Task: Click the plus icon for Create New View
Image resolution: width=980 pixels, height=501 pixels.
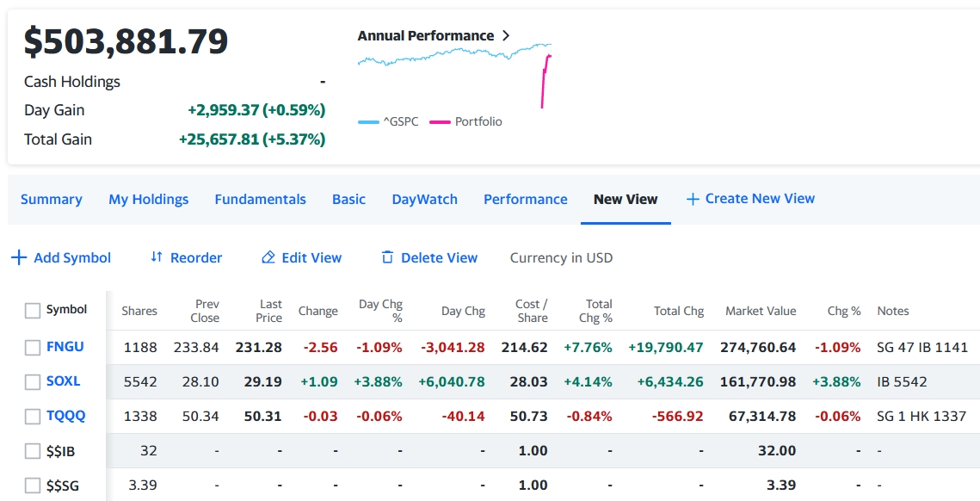Action: click(x=693, y=199)
